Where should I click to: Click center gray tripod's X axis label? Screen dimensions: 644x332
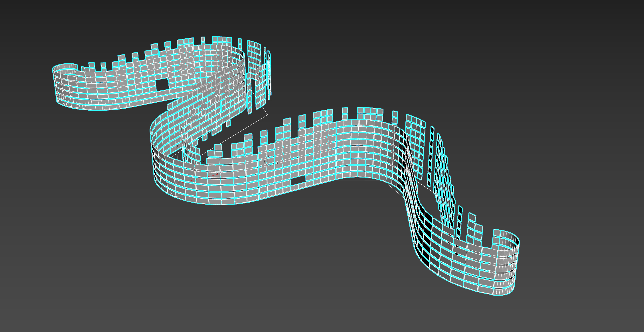278,163
